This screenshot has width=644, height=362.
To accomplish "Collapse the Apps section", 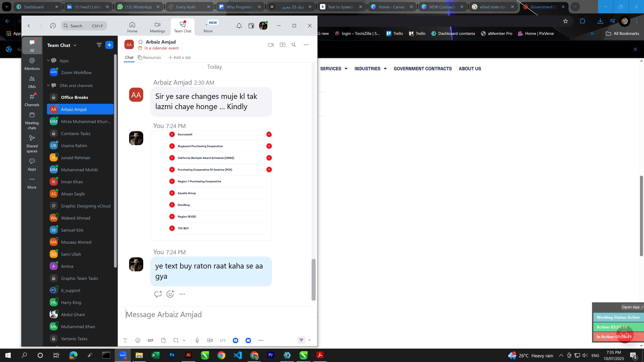I will point(48,61).
